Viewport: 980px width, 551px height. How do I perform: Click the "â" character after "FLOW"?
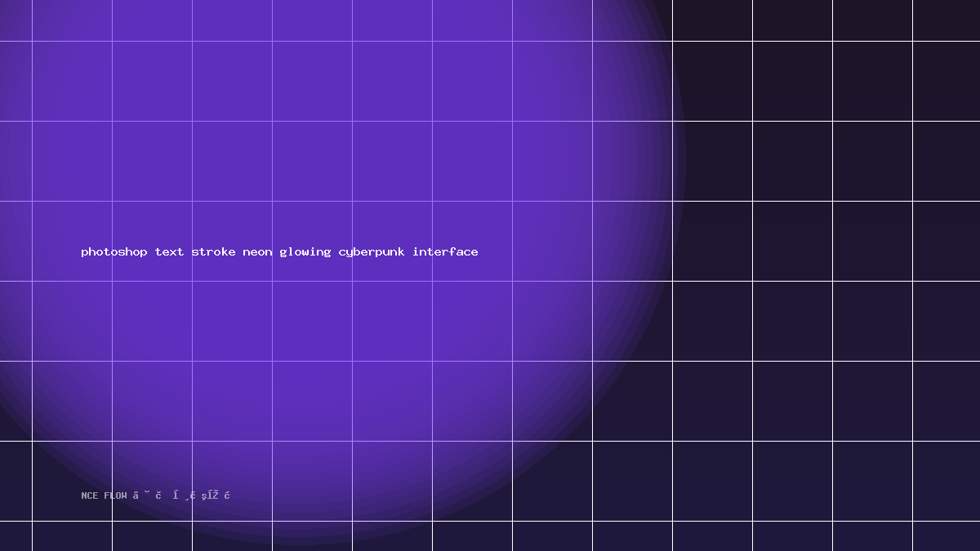click(136, 495)
